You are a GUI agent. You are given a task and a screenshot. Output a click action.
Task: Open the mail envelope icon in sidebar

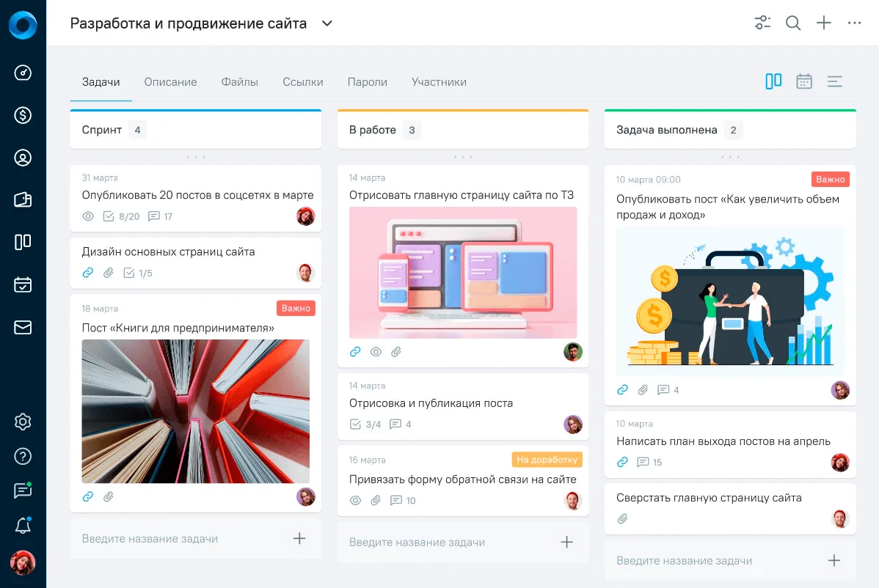[23, 327]
